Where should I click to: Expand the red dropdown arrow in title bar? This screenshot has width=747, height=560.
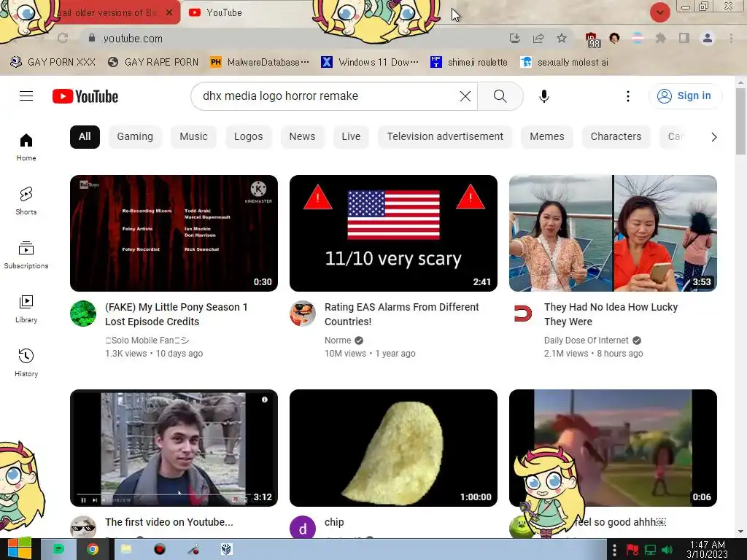pyautogui.click(x=659, y=12)
